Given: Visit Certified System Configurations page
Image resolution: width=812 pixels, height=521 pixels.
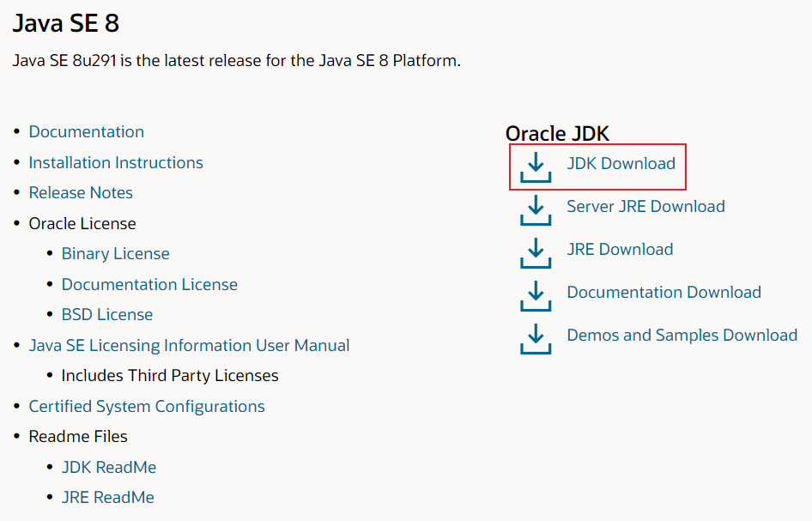Looking at the screenshot, I should point(147,406).
